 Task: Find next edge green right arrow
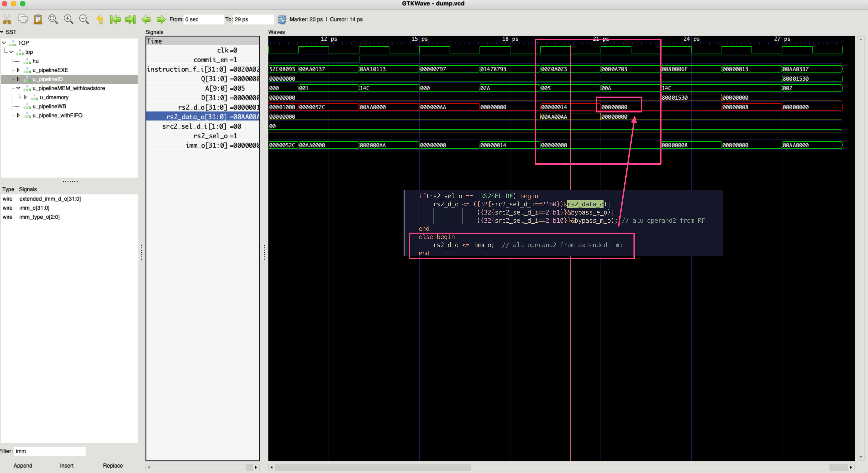coord(161,19)
